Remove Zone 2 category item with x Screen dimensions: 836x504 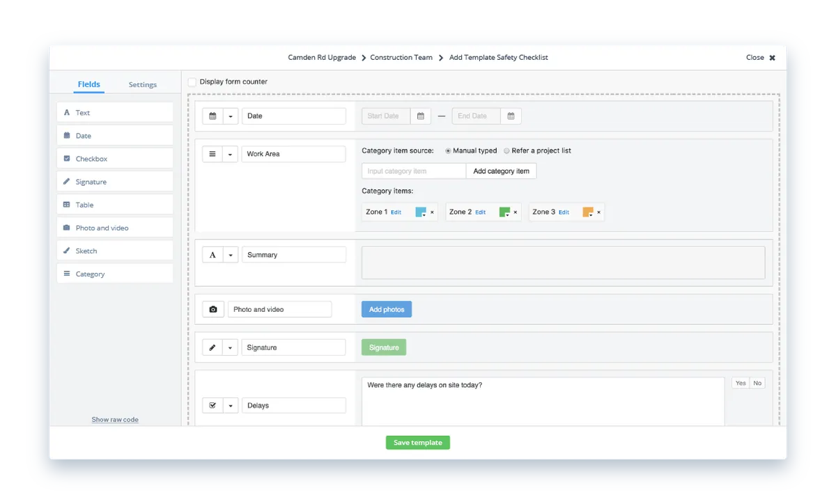[x=516, y=212]
